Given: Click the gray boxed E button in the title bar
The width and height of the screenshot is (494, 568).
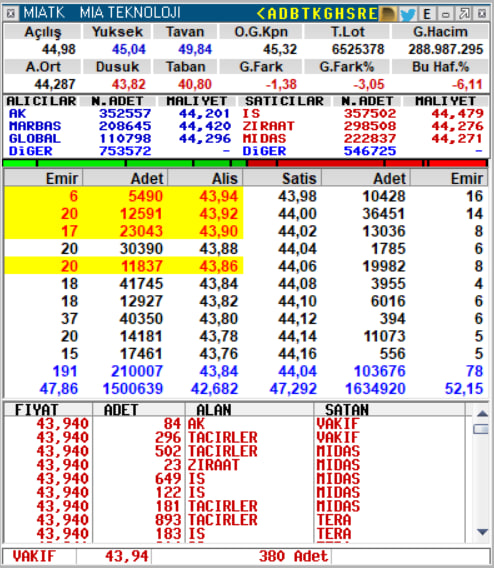Looking at the screenshot, I should (x=427, y=14).
